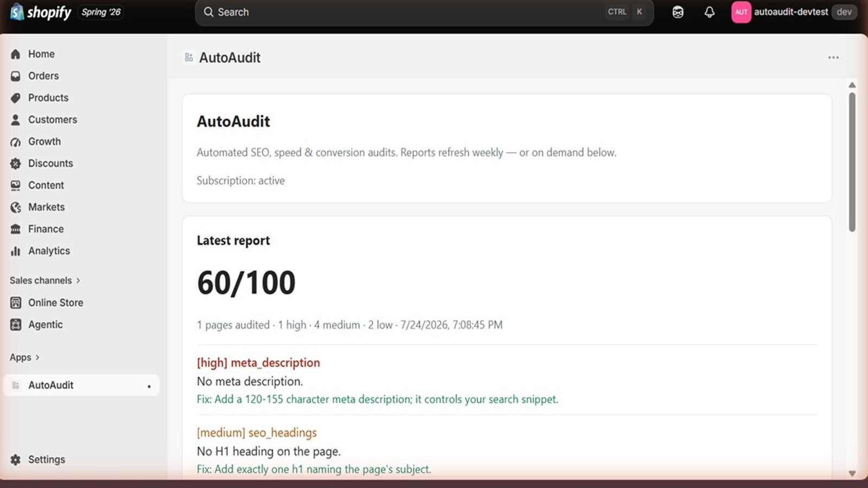Focus the Search input field
The width and height of the screenshot is (868, 488).
(424, 12)
